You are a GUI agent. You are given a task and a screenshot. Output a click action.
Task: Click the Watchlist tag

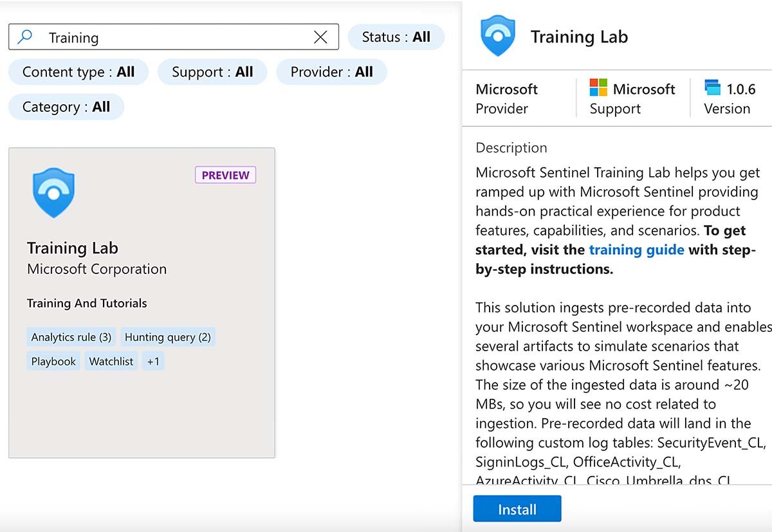(x=111, y=362)
